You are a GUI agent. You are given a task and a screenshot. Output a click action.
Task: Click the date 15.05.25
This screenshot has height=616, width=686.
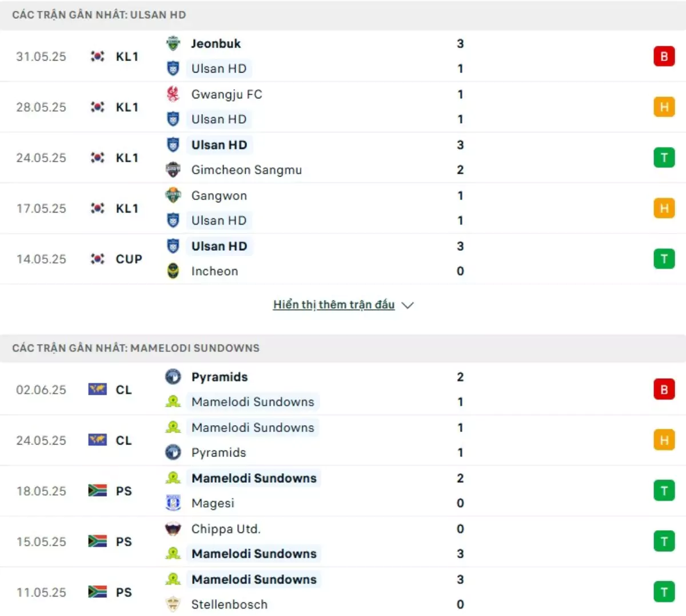(41, 542)
